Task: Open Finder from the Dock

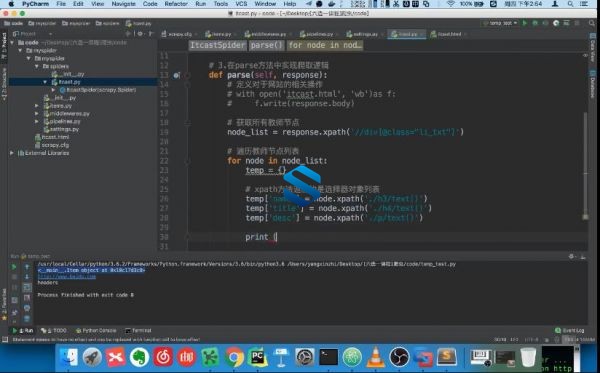Action: tap(68, 358)
